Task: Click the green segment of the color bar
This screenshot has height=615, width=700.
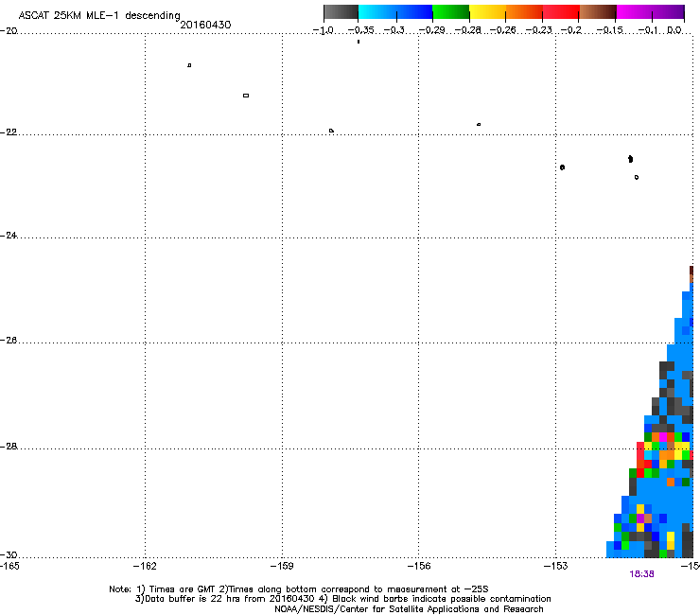Action: pyautogui.click(x=451, y=12)
